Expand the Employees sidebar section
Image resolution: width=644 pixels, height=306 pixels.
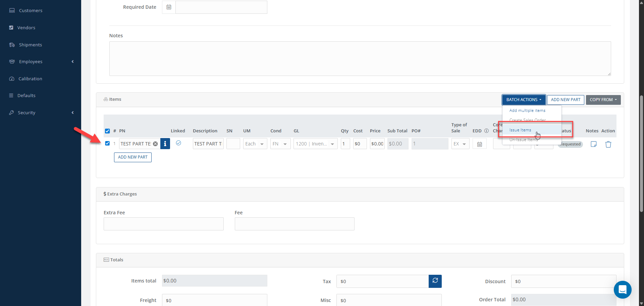click(x=31, y=61)
